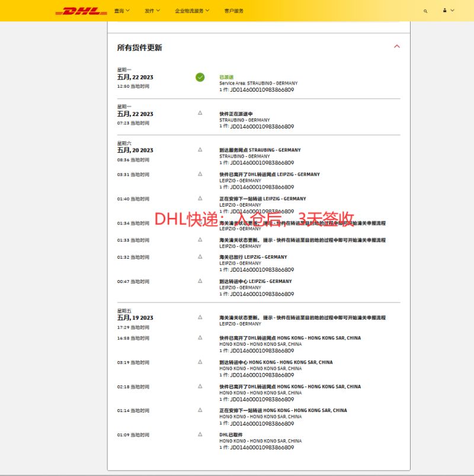The image size is (474, 476).
Task: Open the user account icon
Action: pos(444,10)
